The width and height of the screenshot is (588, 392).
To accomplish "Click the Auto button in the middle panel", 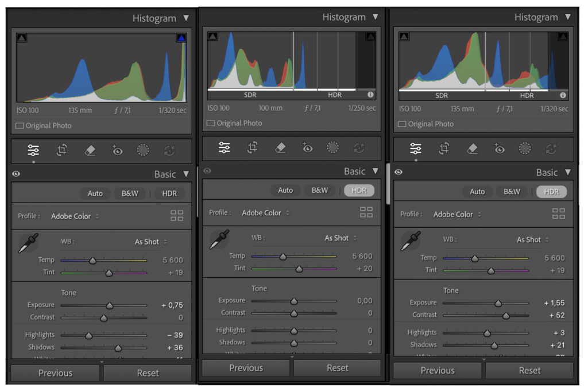I will [x=285, y=191].
